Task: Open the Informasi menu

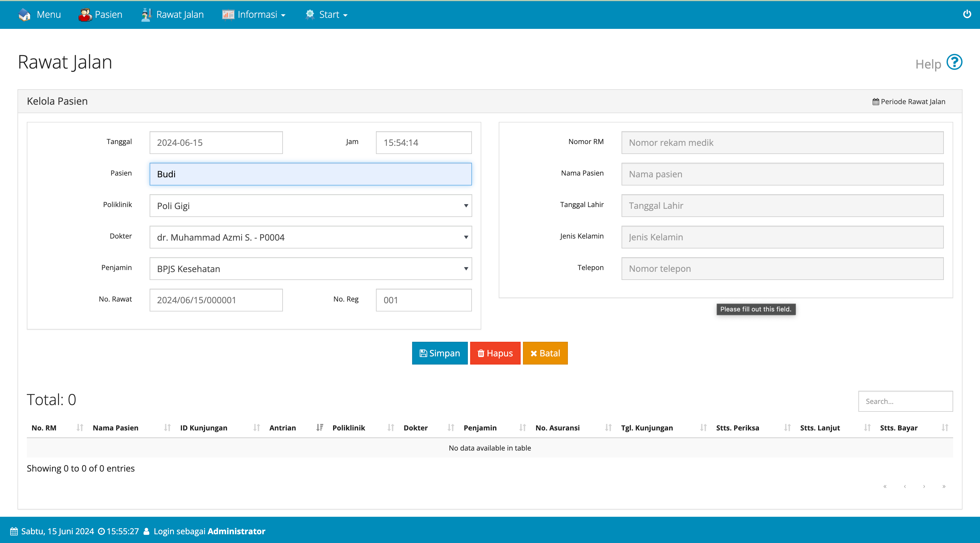Action: [254, 15]
